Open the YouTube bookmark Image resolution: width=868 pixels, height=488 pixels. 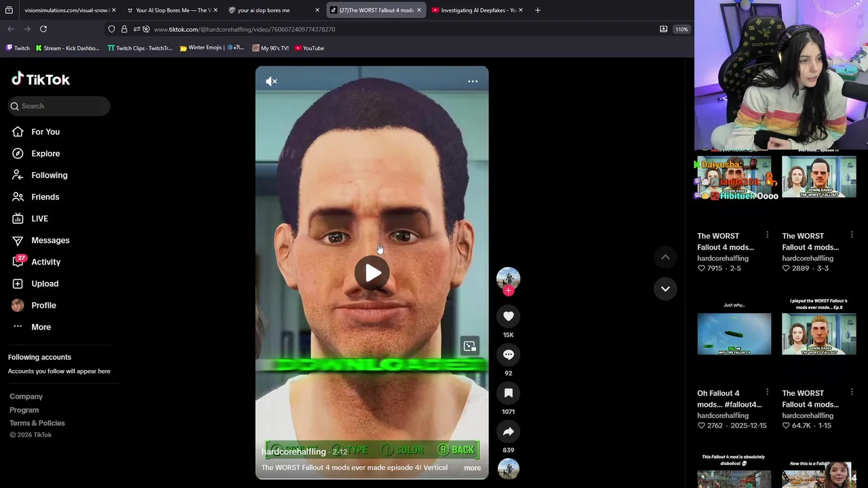coord(309,48)
